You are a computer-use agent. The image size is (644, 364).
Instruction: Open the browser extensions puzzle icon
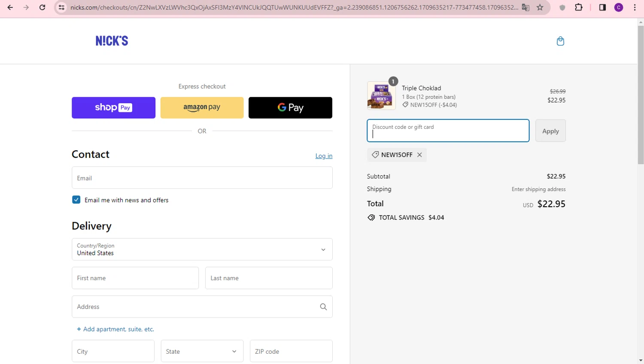pos(579,7)
